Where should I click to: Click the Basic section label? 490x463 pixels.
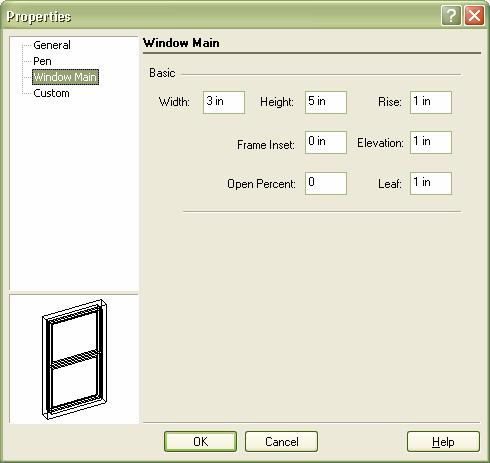[x=162, y=73]
